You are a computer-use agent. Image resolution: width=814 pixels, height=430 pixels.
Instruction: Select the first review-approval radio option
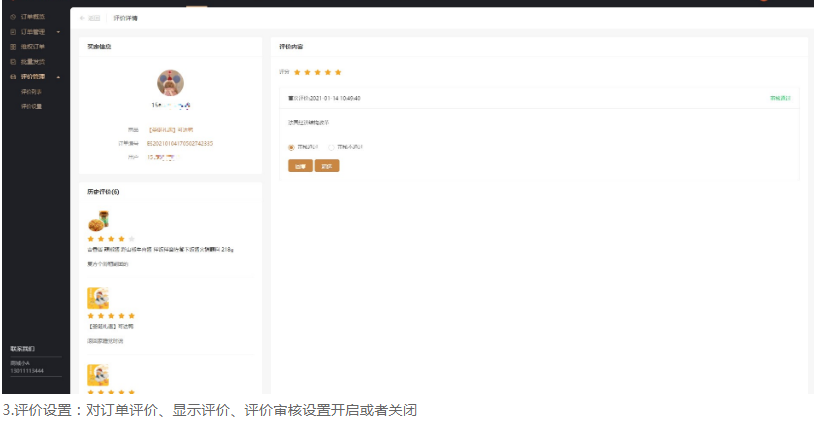(x=291, y=147)
